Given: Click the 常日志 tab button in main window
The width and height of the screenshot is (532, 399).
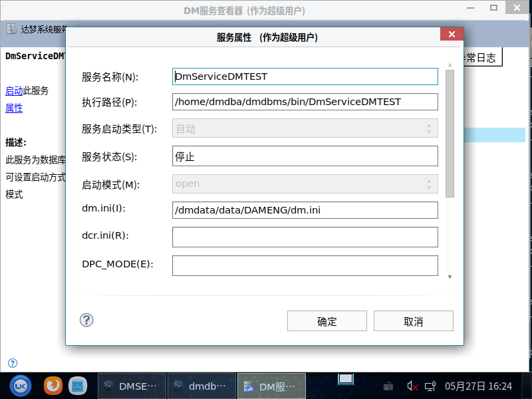Looking at the screenshot, I should coord(483,57).
